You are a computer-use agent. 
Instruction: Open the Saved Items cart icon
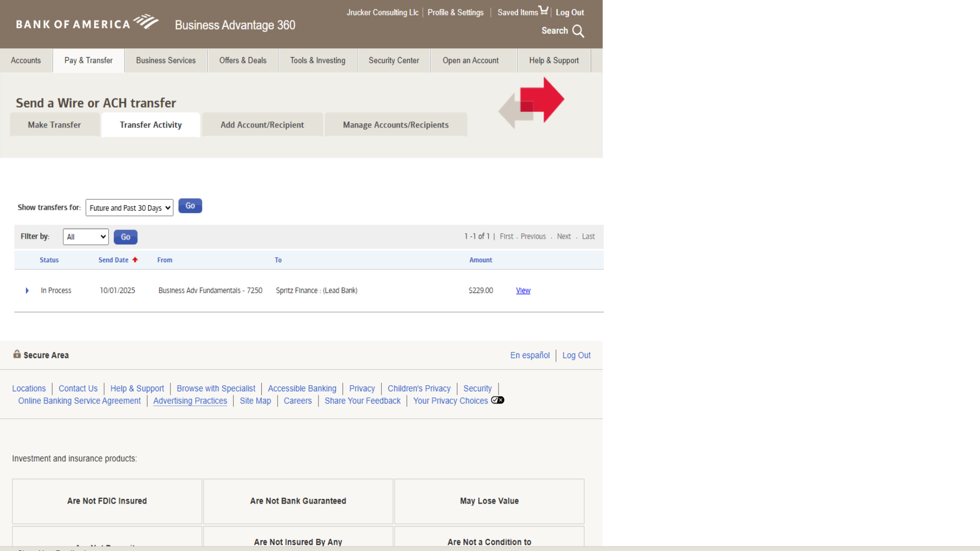pyautogui.click(x=543, y=10)
